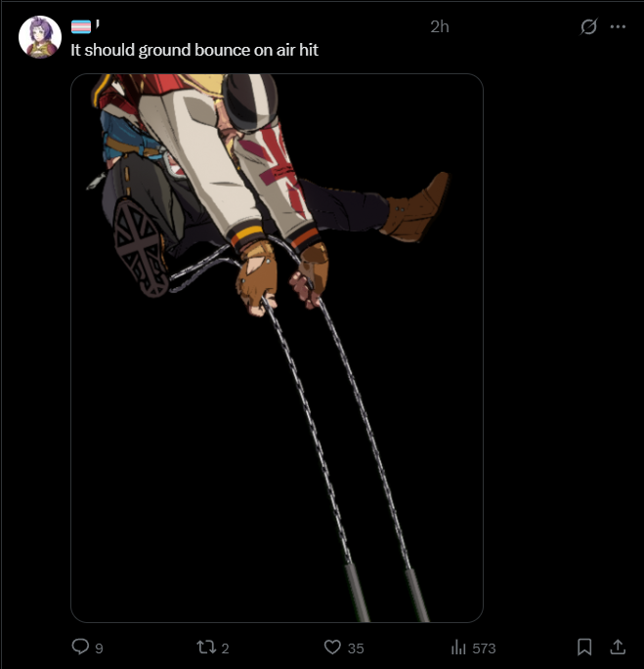
Task: Click the trans flag display name
Action: [85, 26]
